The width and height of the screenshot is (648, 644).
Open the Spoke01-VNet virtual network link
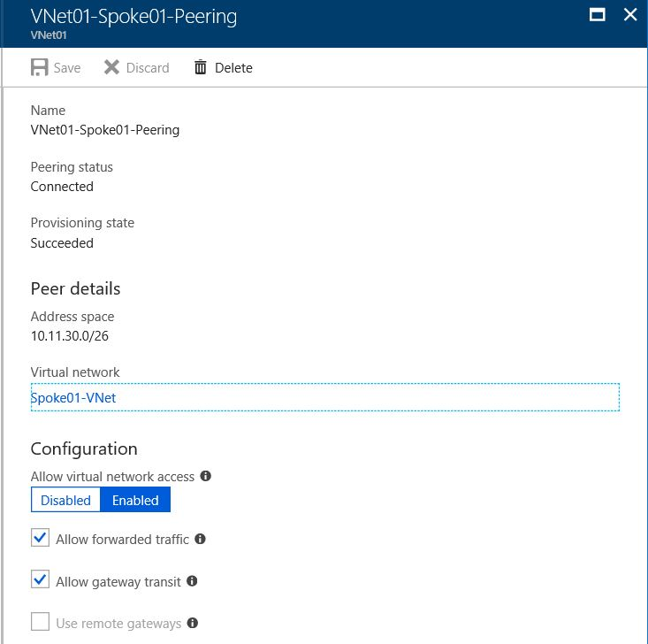tap(73, 398)
